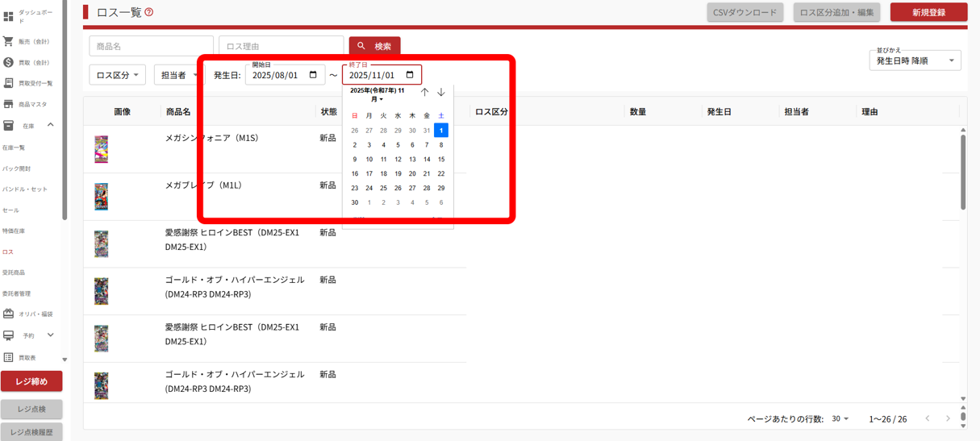
Task: Click the 販売（会計） cart icon
Action: coord(8,41)
